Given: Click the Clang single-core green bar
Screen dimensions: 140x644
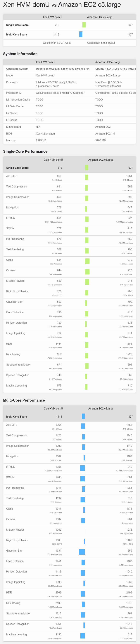Looking at the screenshot, I should point(87,261).
